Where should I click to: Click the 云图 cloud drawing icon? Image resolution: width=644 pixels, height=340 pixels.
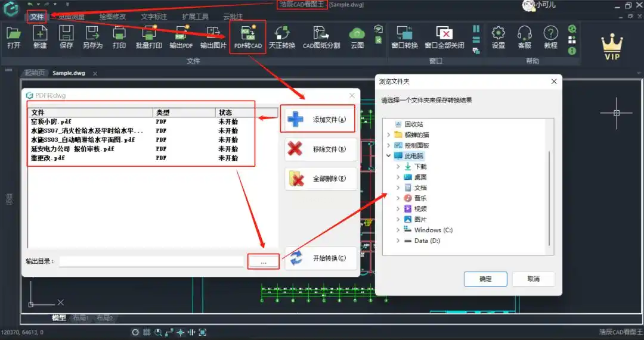pyautogui.click(x=357, y=37)
